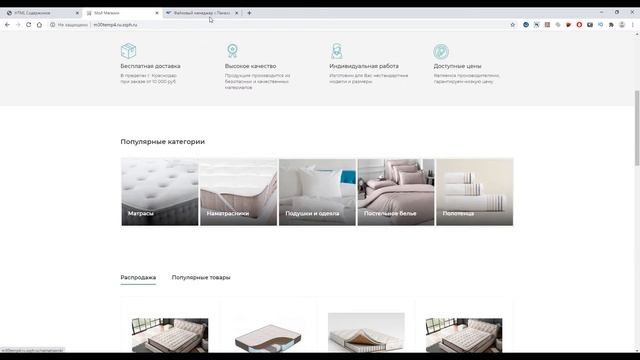The height and width of the screenshot is (360, 640).
Task: Click the Бесплатная доставка heading
Action: point(150,66)
